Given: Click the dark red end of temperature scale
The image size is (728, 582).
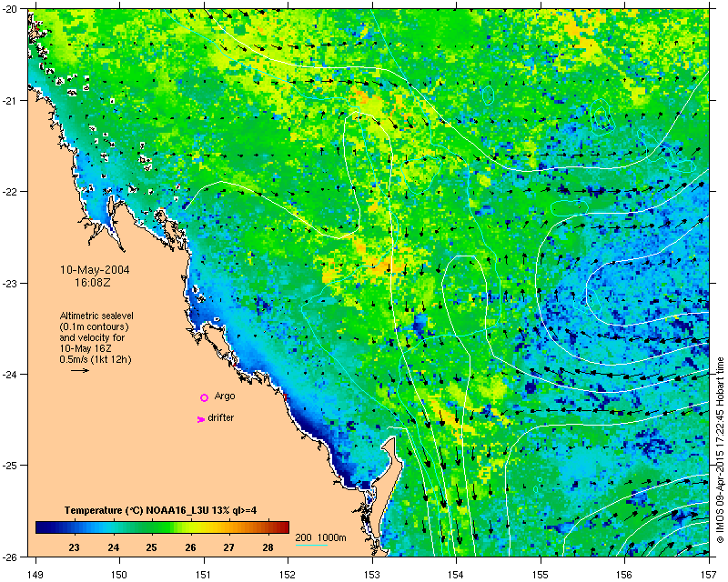Looking at the screenshot, I should (x=285, y=527).
